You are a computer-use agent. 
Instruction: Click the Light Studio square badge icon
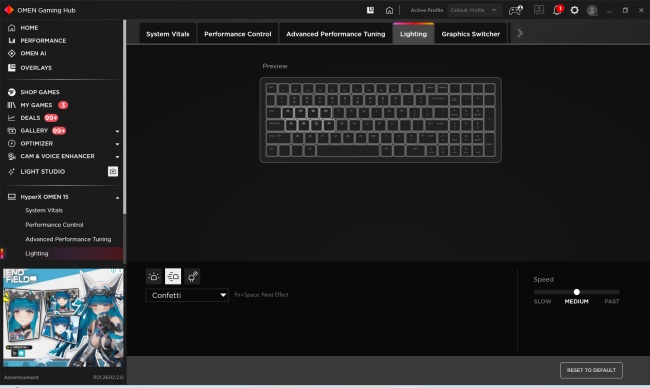coord(113,171)
